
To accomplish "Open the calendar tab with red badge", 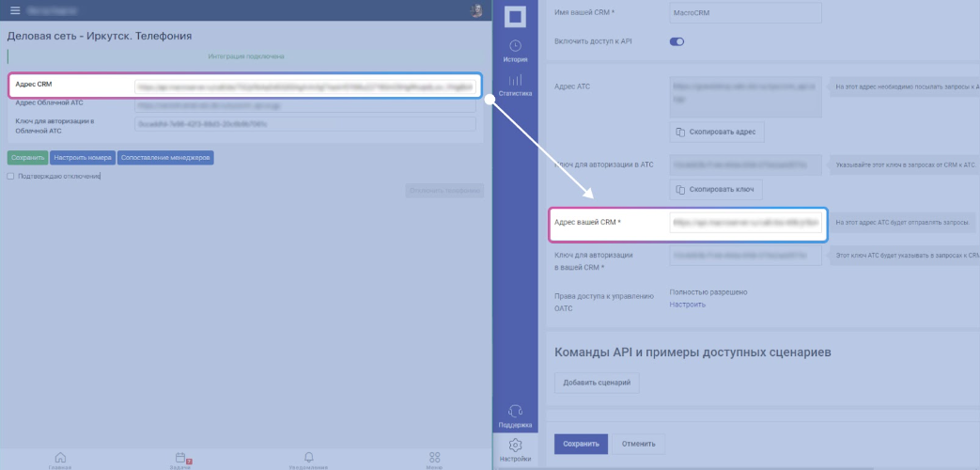I will point(181,459).
